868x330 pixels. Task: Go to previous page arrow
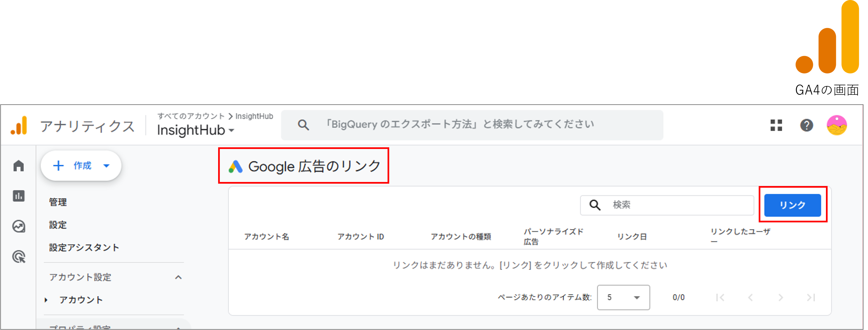[x=750, y=298]
